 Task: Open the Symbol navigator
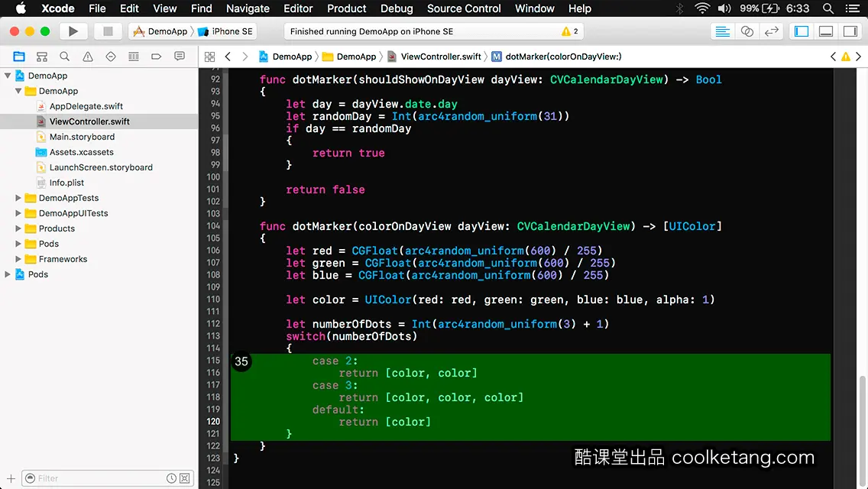pyautogui.click(x=42, y=57)
